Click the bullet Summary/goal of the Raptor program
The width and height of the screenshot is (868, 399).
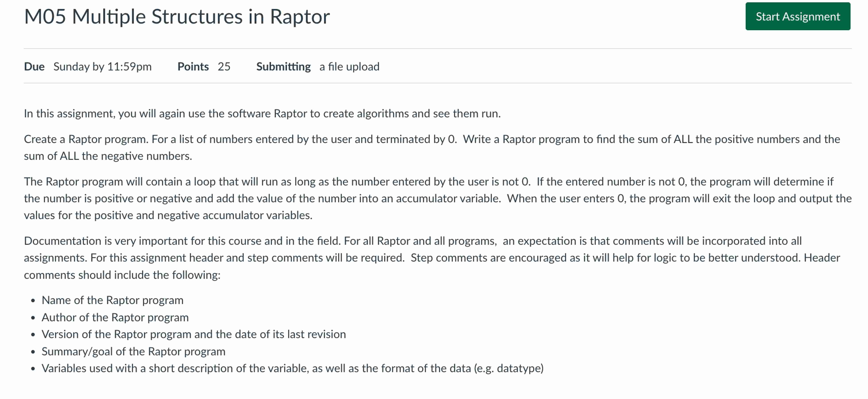pos(133,351)
